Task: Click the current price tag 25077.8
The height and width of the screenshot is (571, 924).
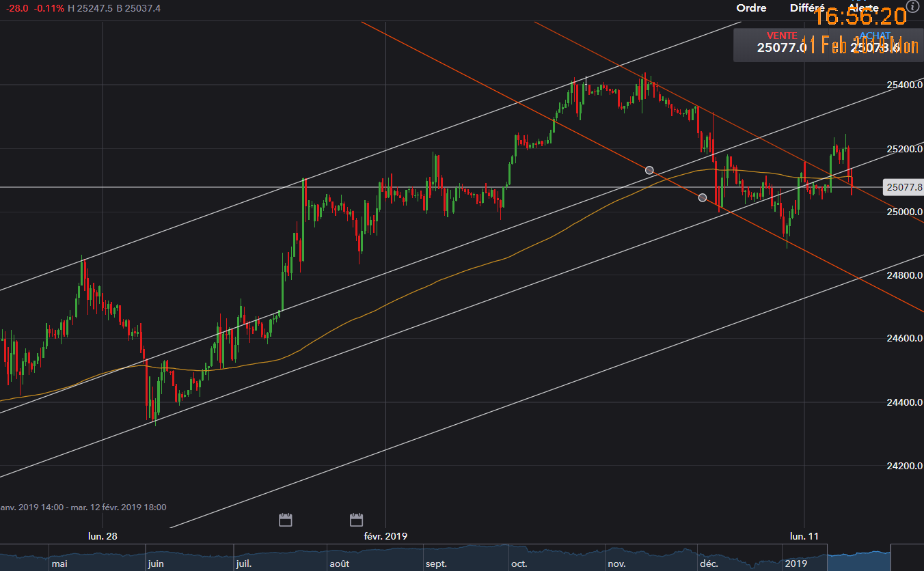Action: pos(903,187)
